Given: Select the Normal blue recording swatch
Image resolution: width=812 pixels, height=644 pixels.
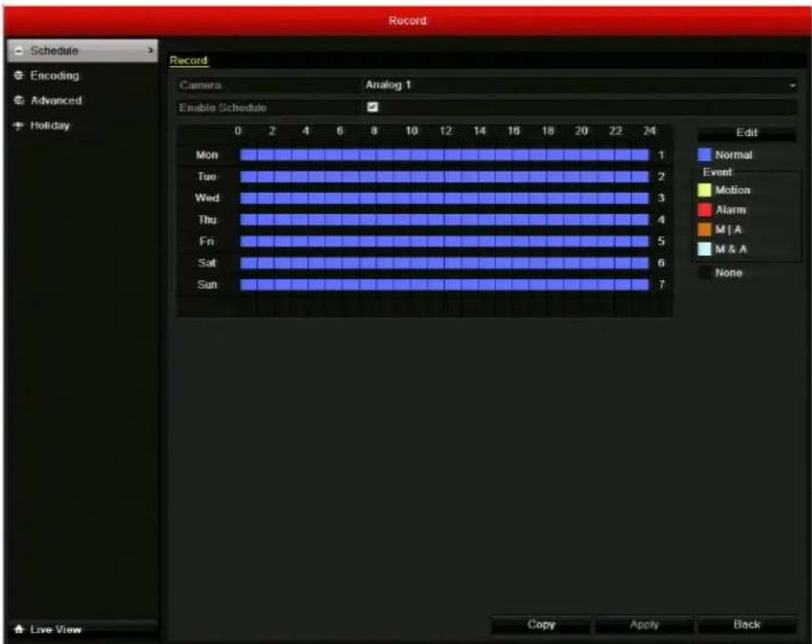Looking at the screenshot, I should click(x=705, y=154).
